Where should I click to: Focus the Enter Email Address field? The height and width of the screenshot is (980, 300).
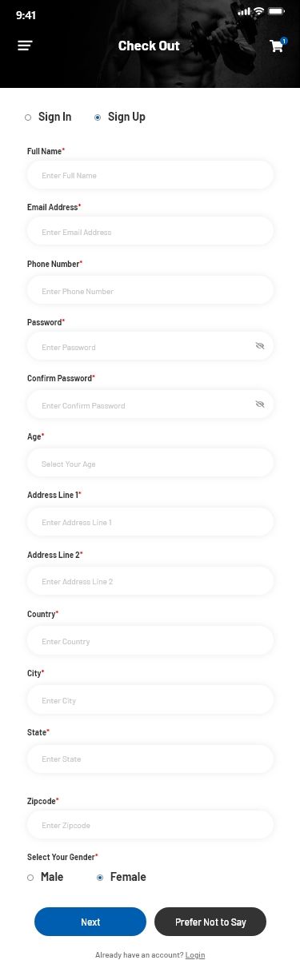click(150, 232)
